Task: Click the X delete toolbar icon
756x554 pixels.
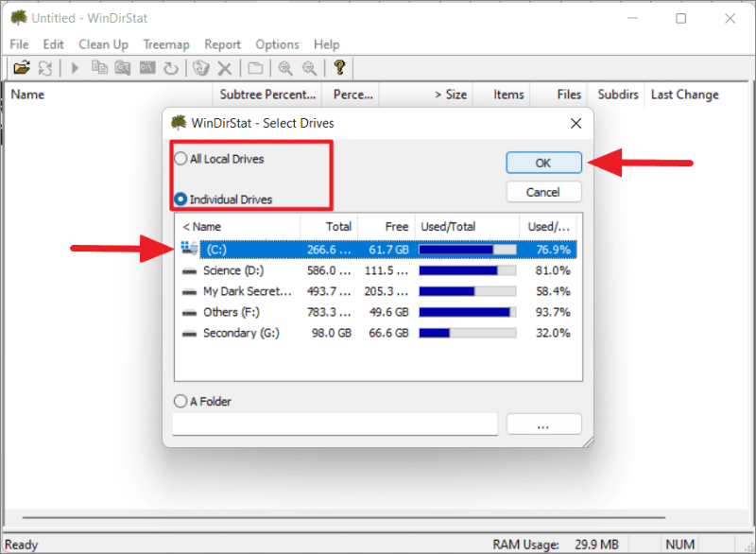Action: [225, 68]
